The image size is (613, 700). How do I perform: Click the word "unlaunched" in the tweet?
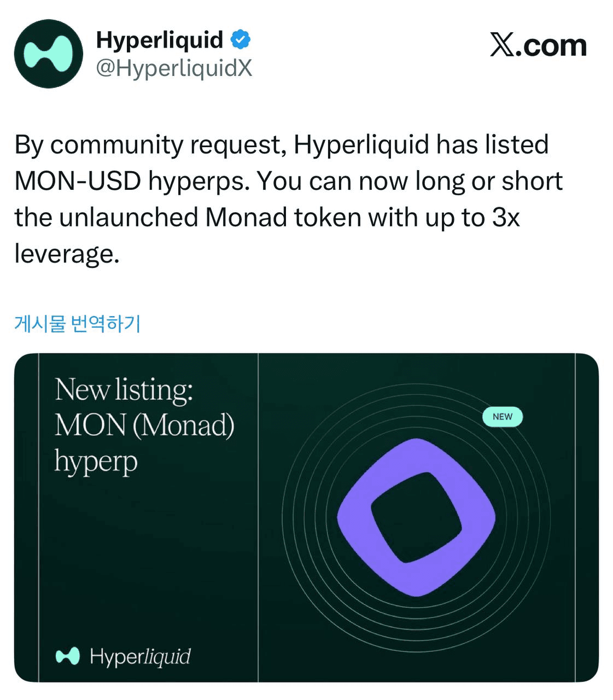pos(129,217)
